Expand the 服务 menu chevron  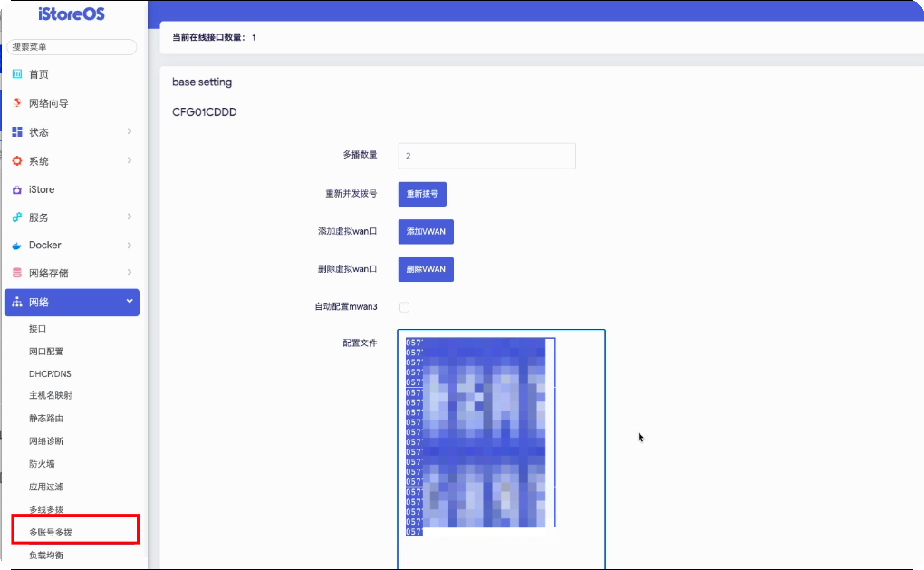130,217
